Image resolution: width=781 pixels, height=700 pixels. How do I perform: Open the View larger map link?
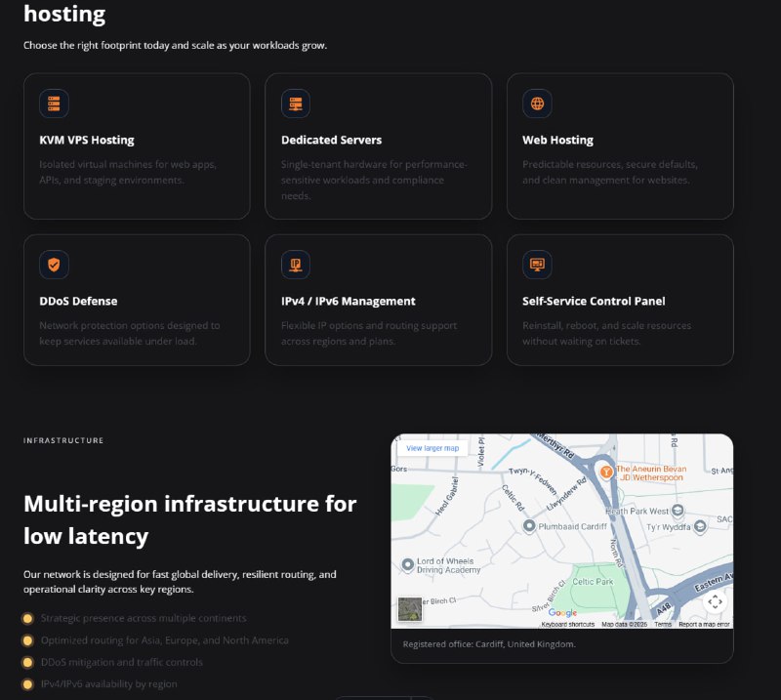pyautogui.click(x=432, y=448)
